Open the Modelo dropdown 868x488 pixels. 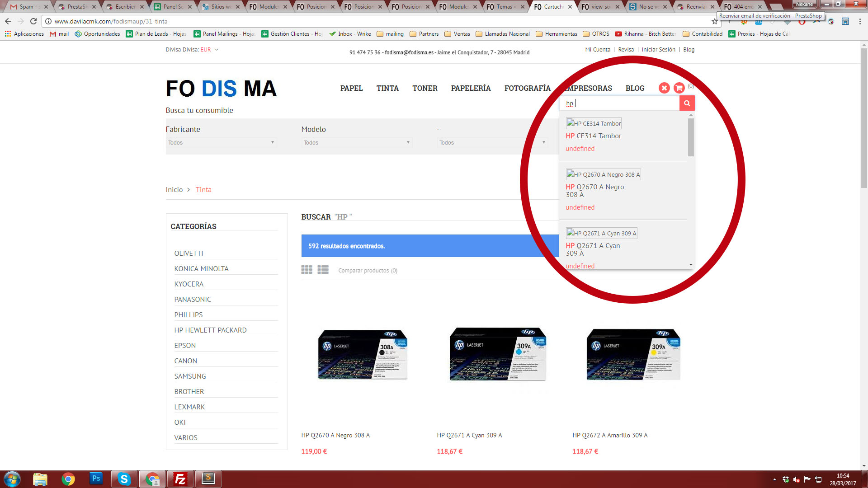tap(357, 142)
